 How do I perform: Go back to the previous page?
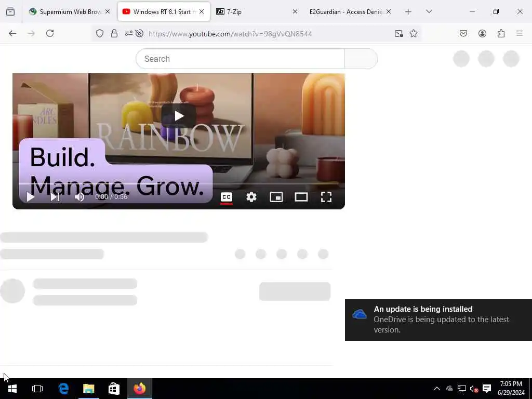12,33
